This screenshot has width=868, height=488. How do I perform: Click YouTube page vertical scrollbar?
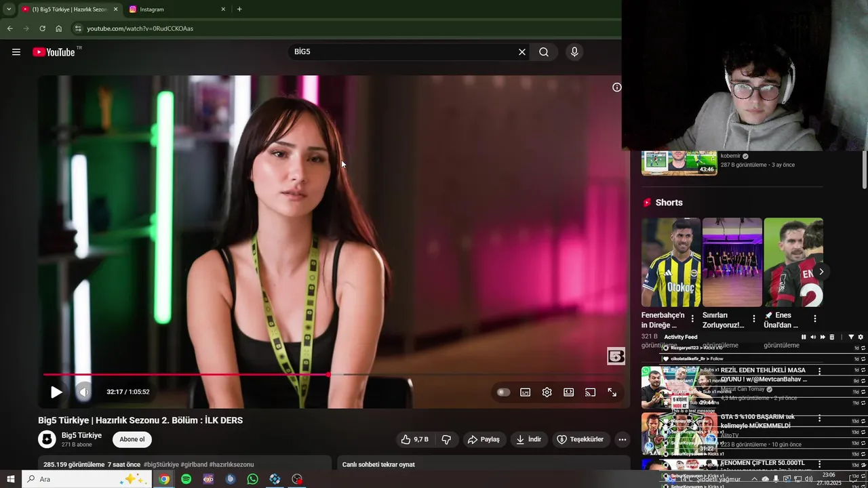865,169
